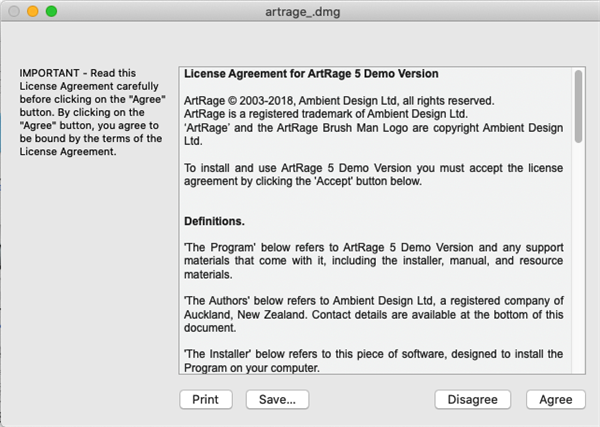Click the 'ArtRage © 2003-2018' copyright line
Screen dimensions: 600x427
(339, 101)
